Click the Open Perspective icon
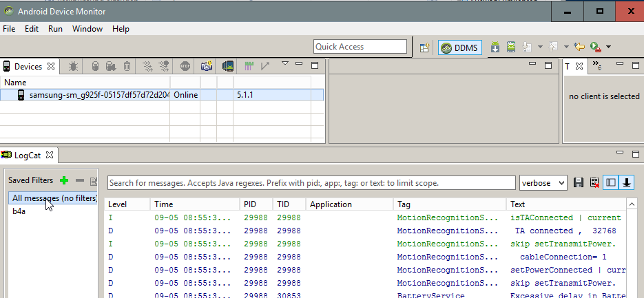The image size is (644, 298). [424, 47]
